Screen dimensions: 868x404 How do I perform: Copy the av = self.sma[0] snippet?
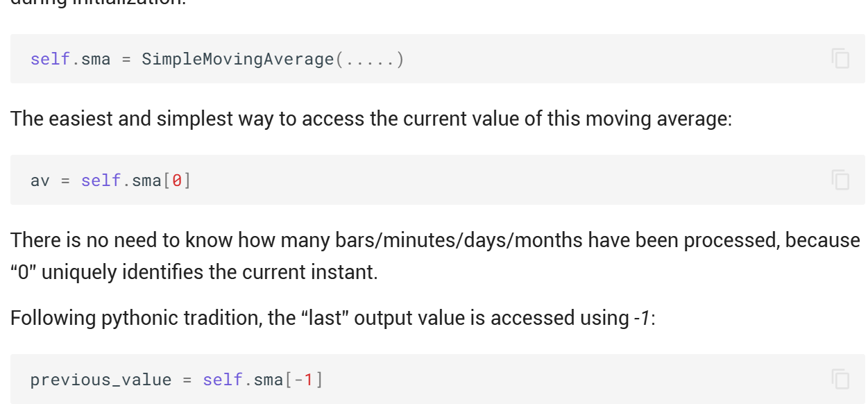coord(840,180)
